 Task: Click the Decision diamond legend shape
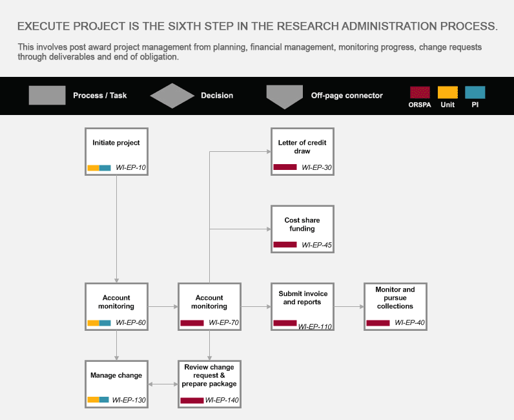coord(172,96)
